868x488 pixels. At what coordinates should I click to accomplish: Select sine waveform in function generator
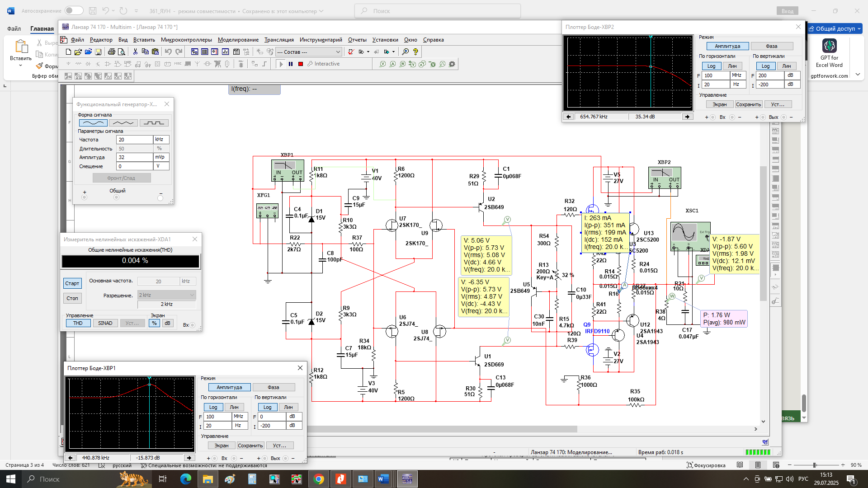(94, 123)
